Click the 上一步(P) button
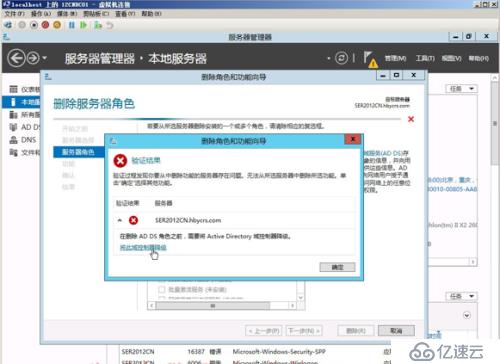Viewport: 500px width, 364px height. tap(264, 331)
